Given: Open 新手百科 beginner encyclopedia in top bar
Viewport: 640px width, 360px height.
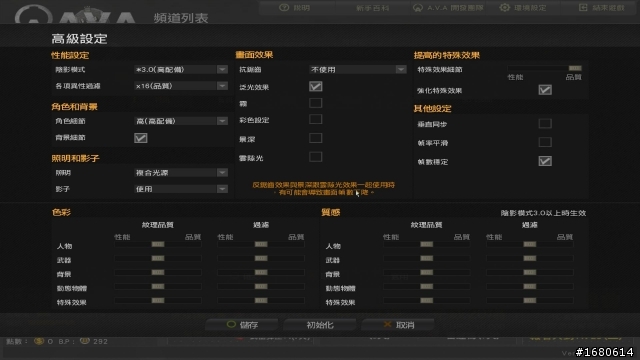Looking at the screenshot, I should coord(372,8).
